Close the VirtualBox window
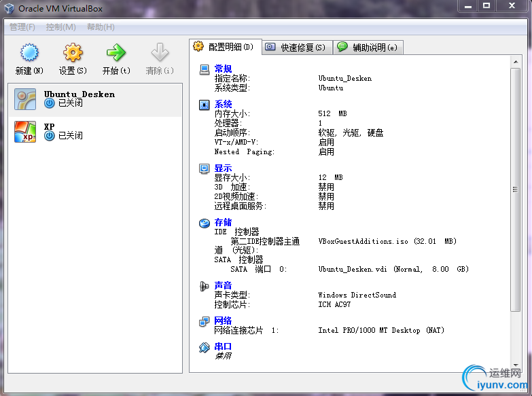Screen dimensions: 532x396 512,6
